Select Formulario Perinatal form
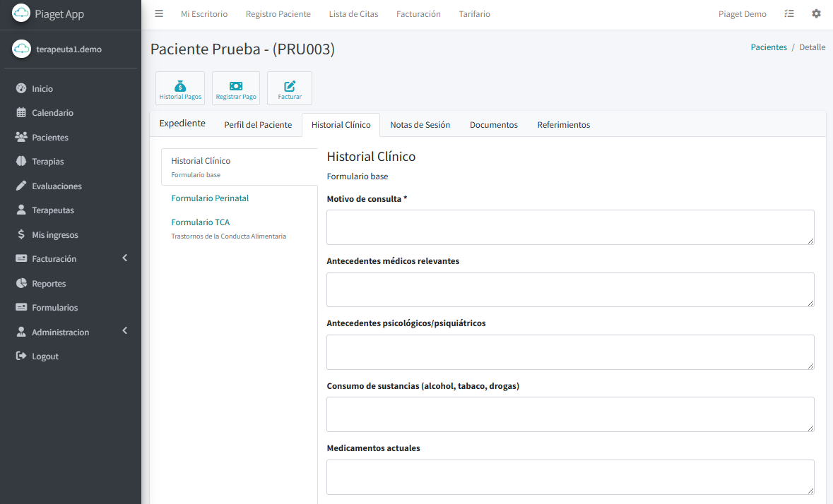 coord(210,198)
